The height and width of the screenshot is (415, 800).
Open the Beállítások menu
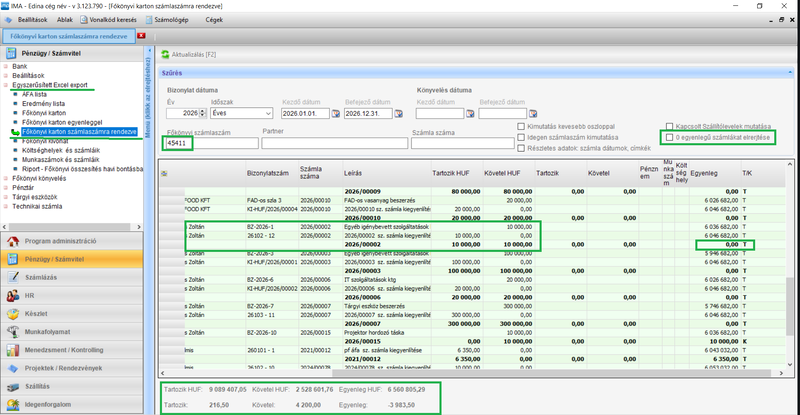pyautogui.click(x=34, y=19)
